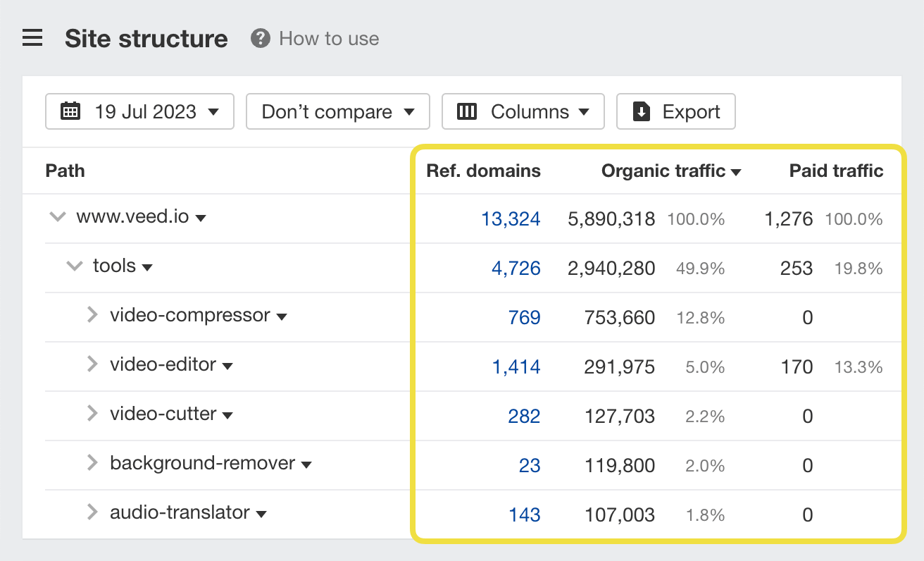Viewport: 924px width, 561px height.
Task: Open the www.veed.io path dropdown arrow
Action: [201, 218]
